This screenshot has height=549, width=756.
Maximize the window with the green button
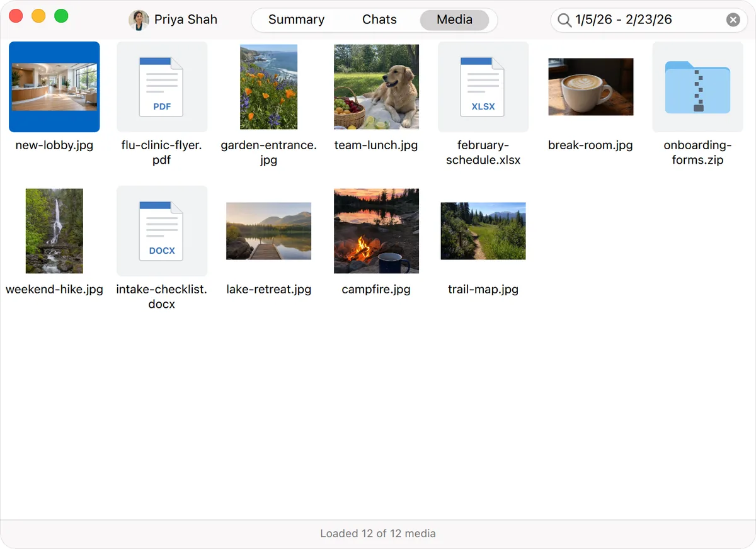(x=61, y=16)
